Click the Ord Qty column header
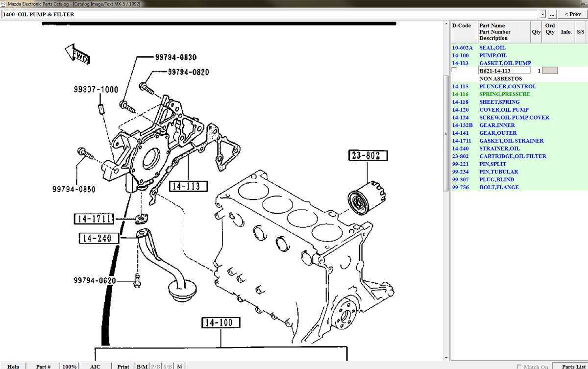Image resolution: width=588 pixels, height=369 pixels. tap(550, 31)
